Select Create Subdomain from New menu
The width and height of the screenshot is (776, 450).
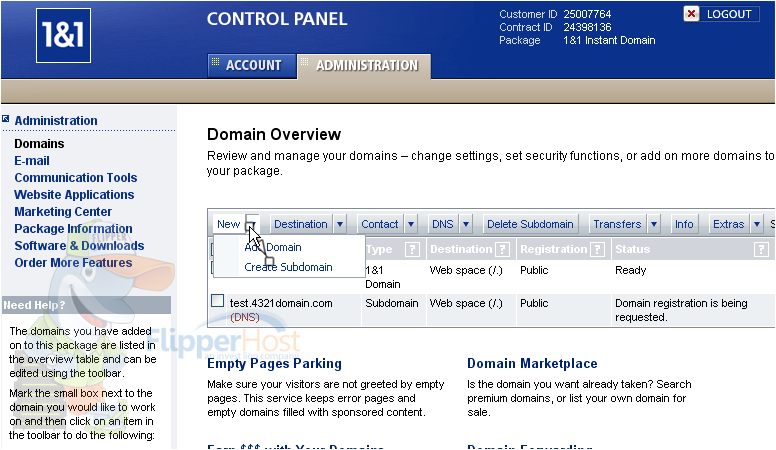click(288, 267)
